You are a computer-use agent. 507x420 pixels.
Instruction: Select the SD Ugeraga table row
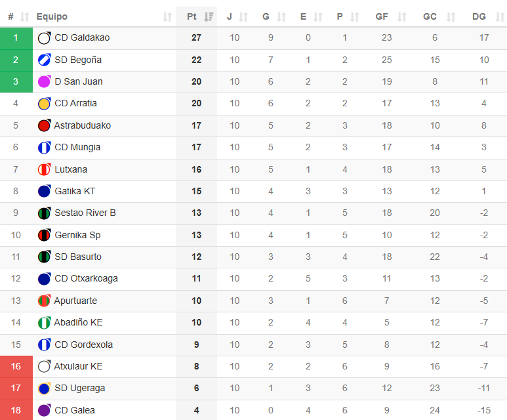pos(262,388)
